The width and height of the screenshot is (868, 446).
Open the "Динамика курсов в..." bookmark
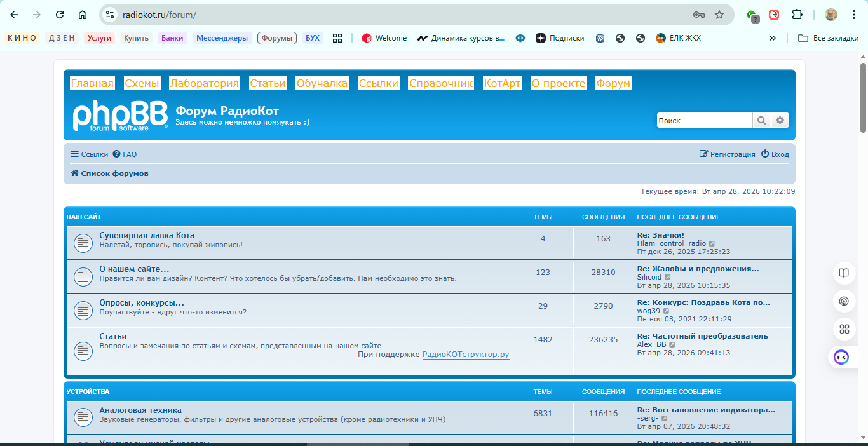(461, 38)
